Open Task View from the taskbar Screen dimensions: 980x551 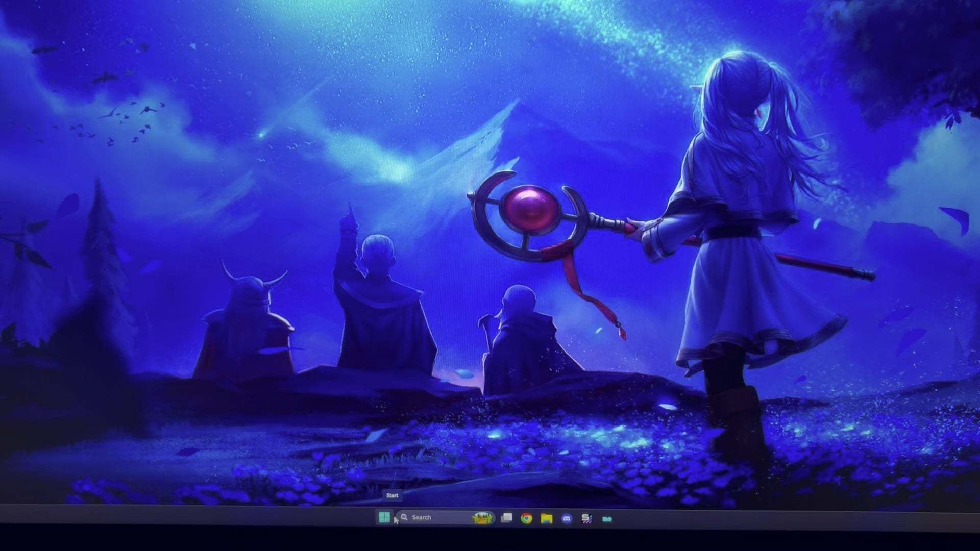coord(506,518)
